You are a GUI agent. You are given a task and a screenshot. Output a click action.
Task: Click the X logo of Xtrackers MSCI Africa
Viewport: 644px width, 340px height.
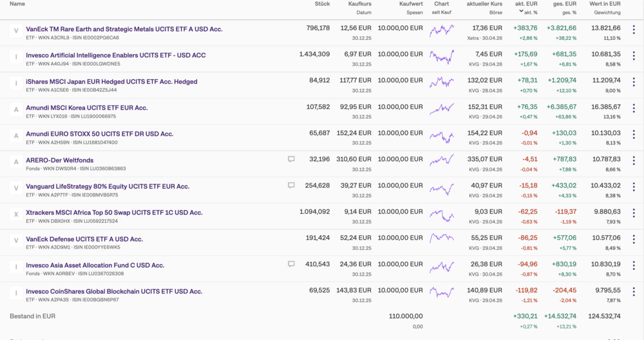(x=16, y=214)
